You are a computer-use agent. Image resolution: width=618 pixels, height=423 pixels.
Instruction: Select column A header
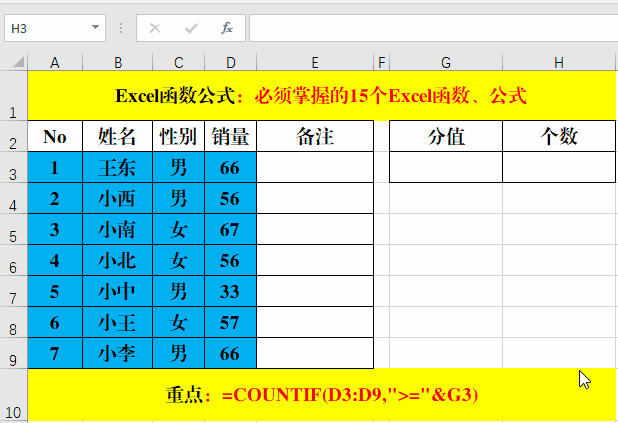[55, 62]
